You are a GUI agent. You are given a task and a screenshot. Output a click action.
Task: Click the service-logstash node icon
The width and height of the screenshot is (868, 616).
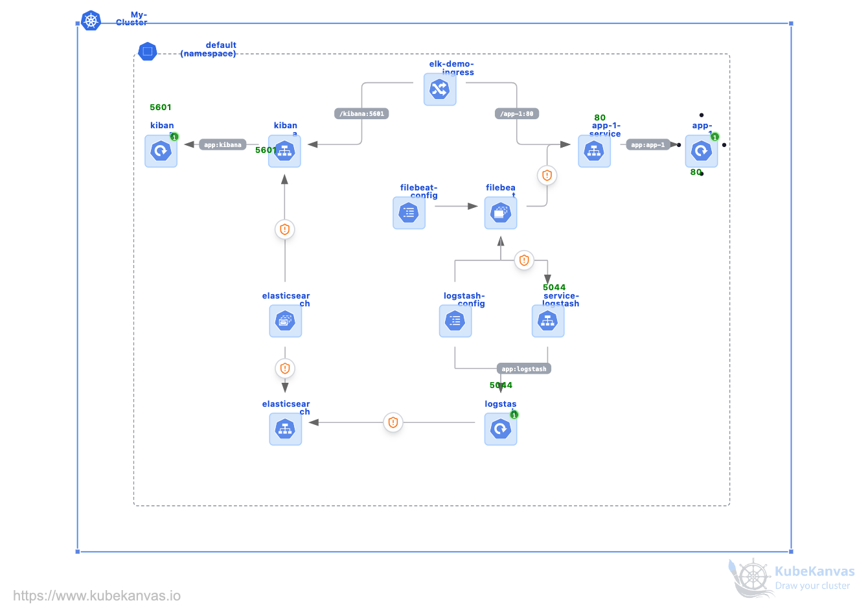(x=548, y=321)
